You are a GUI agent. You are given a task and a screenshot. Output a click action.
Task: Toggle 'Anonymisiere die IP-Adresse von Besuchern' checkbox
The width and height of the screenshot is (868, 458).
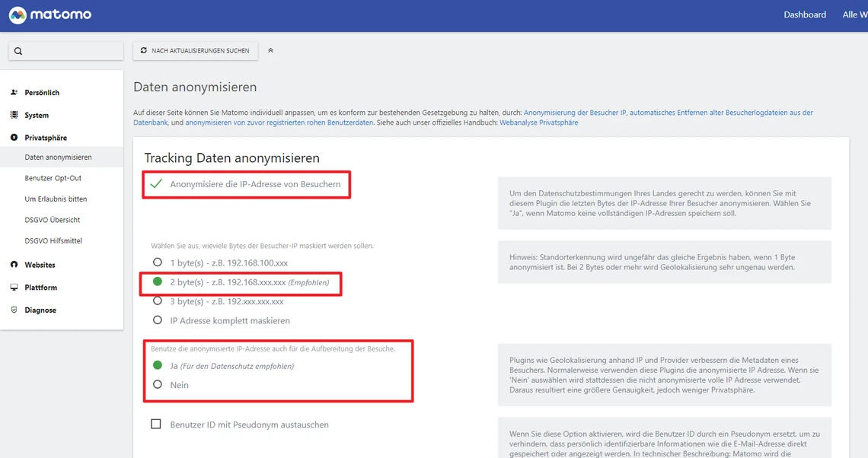coord(156,184)
